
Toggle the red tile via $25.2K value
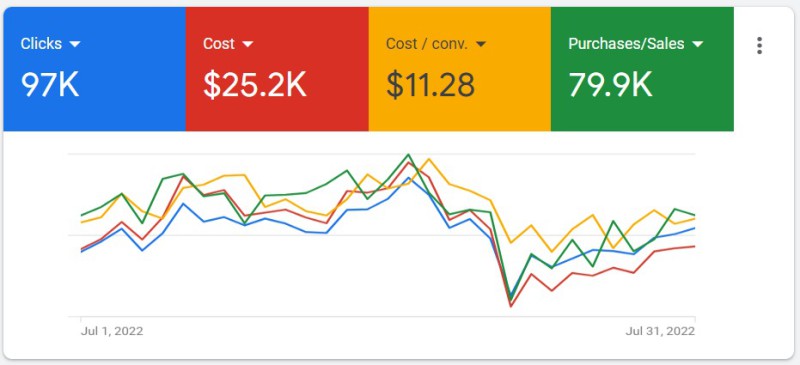point(255,85)
